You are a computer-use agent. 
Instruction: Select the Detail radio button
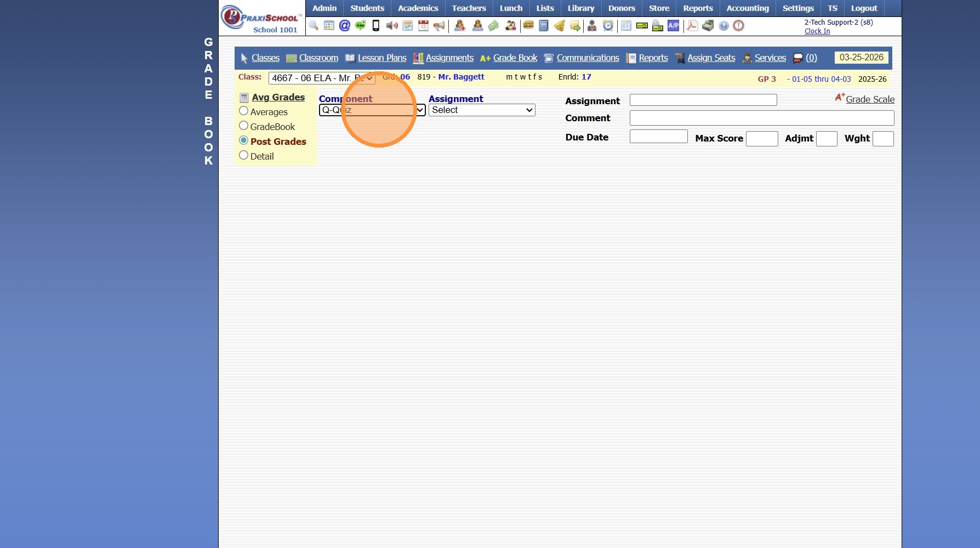coord(244,155)
